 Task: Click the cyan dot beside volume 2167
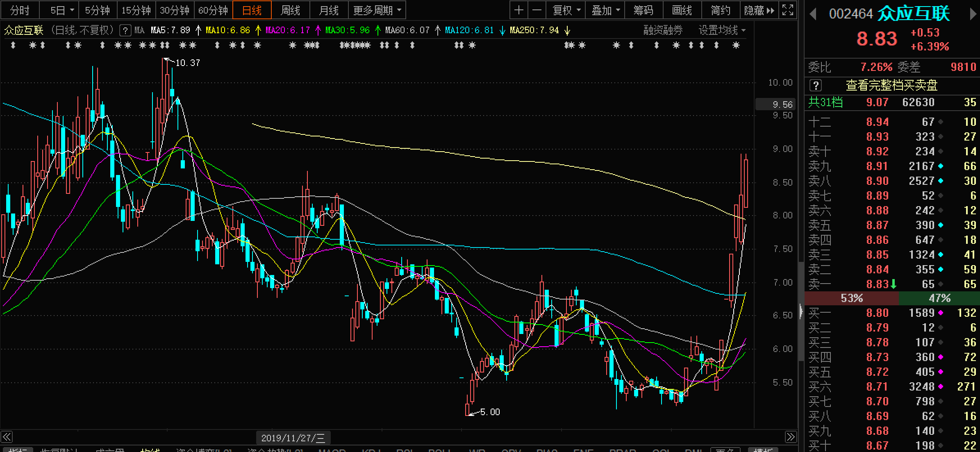941,166
